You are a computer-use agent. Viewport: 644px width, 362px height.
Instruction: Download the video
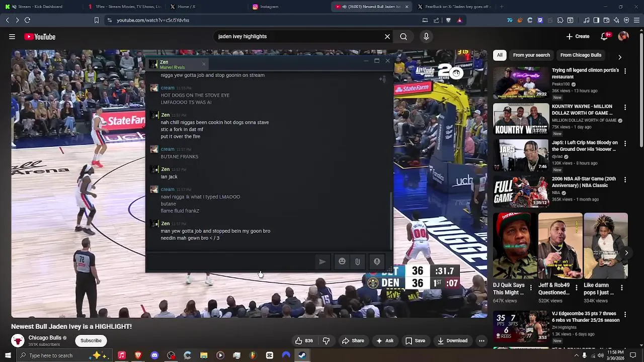(452, 341)
